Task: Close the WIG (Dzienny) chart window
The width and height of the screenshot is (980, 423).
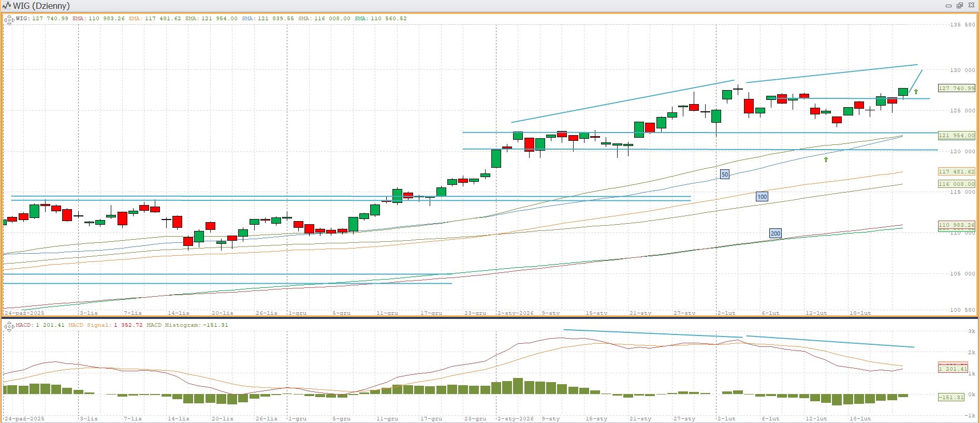Action: click(971, 6)
